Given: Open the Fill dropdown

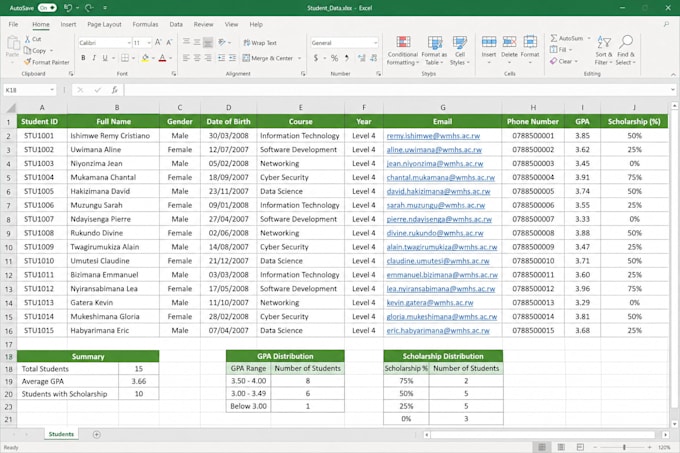Looking at the screenshot, I should (x=562, y=49).
